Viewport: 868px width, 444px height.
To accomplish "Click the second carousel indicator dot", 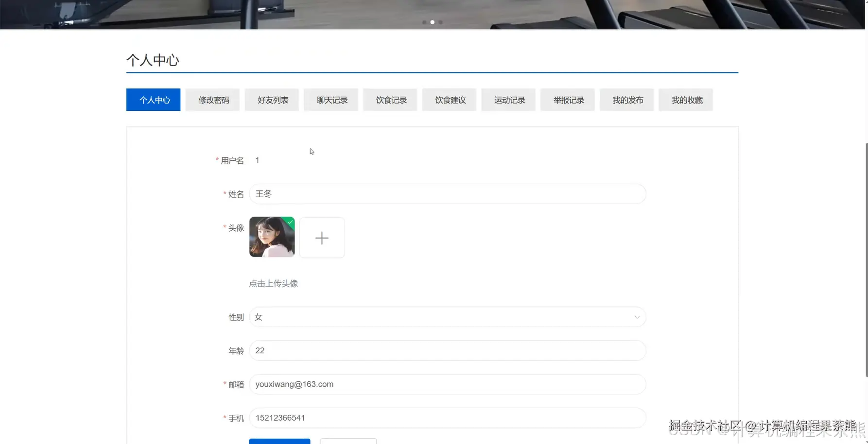I will click(x=432, y=22).
